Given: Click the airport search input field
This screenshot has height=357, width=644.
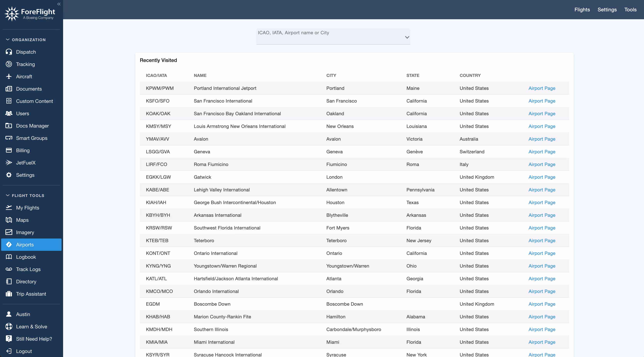Looking at the screenshot, I should [x=328, y=36].
